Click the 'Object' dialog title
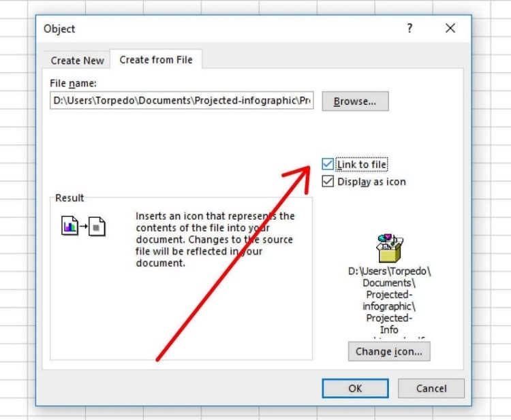Screen dimensions: 511x420 click(59, 29)
